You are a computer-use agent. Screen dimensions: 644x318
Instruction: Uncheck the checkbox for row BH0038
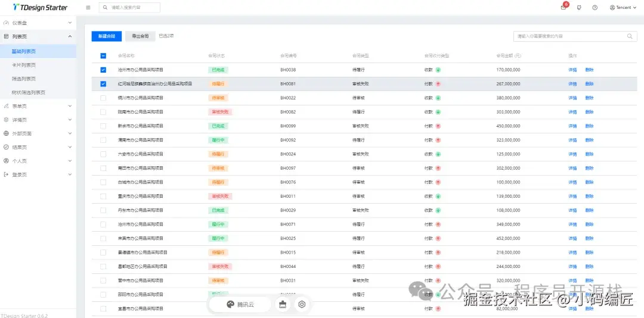103,70
